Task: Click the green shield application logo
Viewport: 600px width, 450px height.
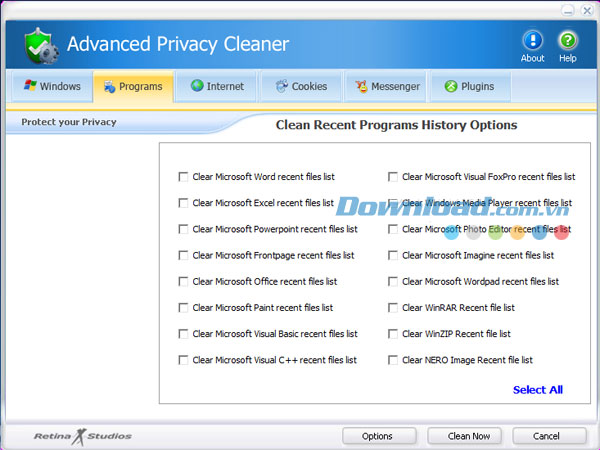Action: [41, 46]
